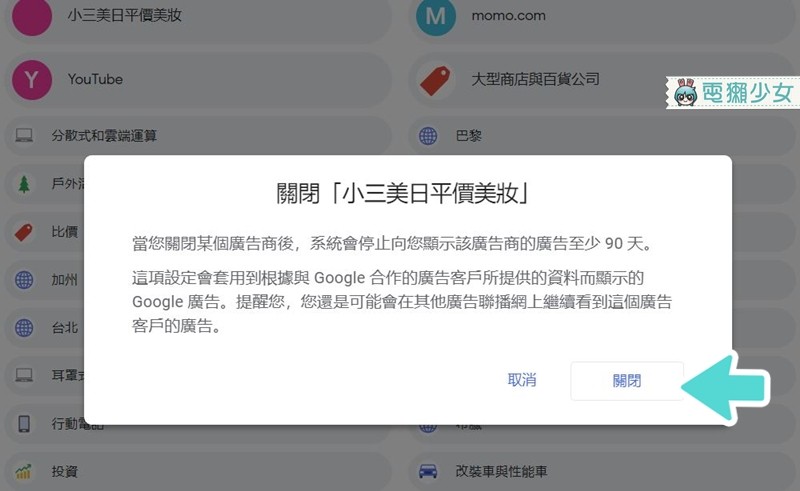Viewport: 800px width, 491px height.
Task: Click the green tree icon for outdoor topic
Action: coord(25,184)
